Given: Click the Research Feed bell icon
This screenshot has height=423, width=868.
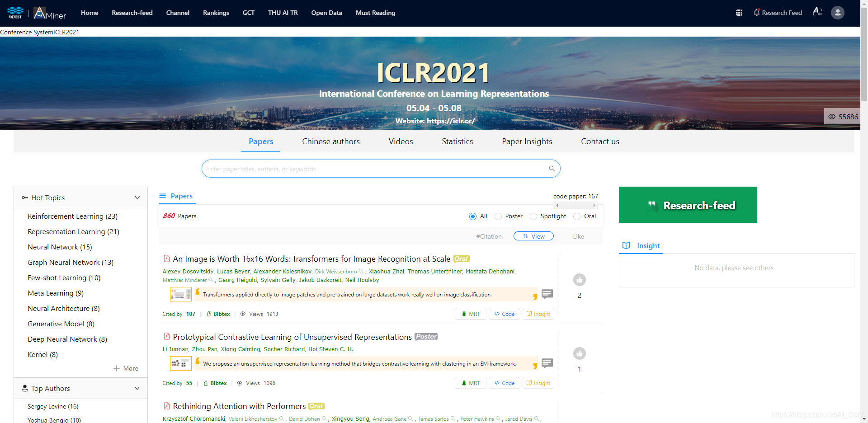Looking at the screenshot, I should (x=756, y=13).
